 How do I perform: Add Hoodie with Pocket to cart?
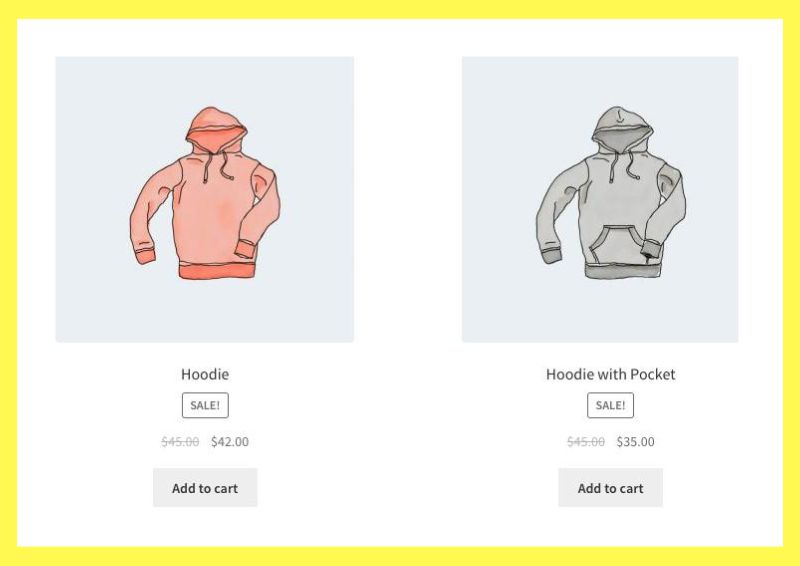coord(611,488)
